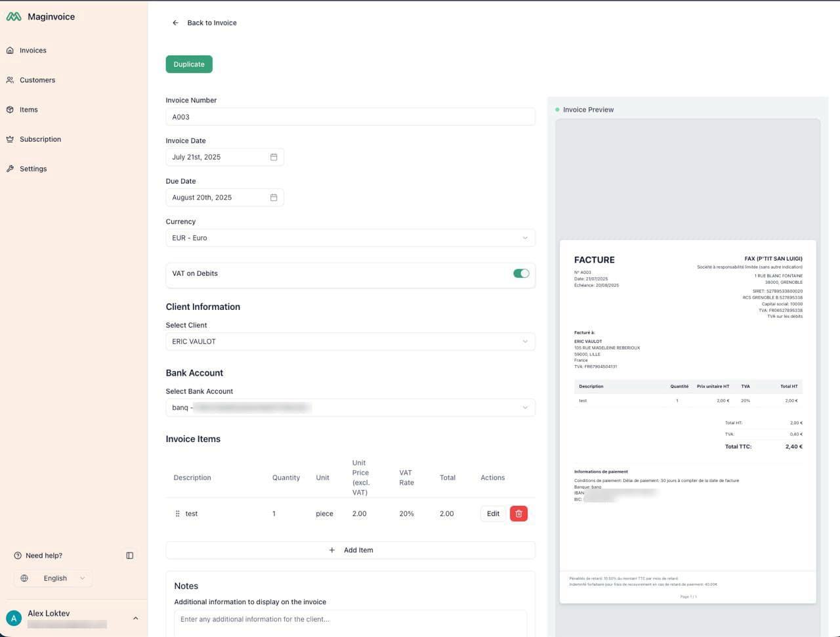Click the back arrow icon
The width and height of the screenshot is (840, 637).
click(175, 23)
